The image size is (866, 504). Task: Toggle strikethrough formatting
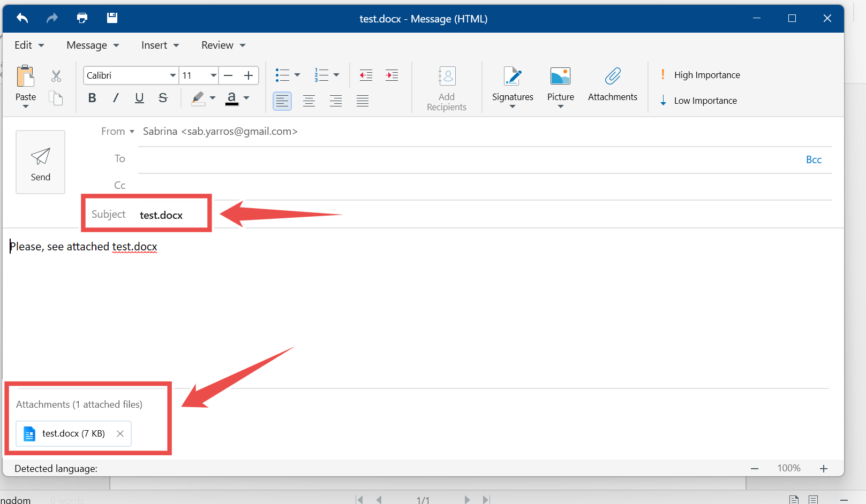point(163,98)
